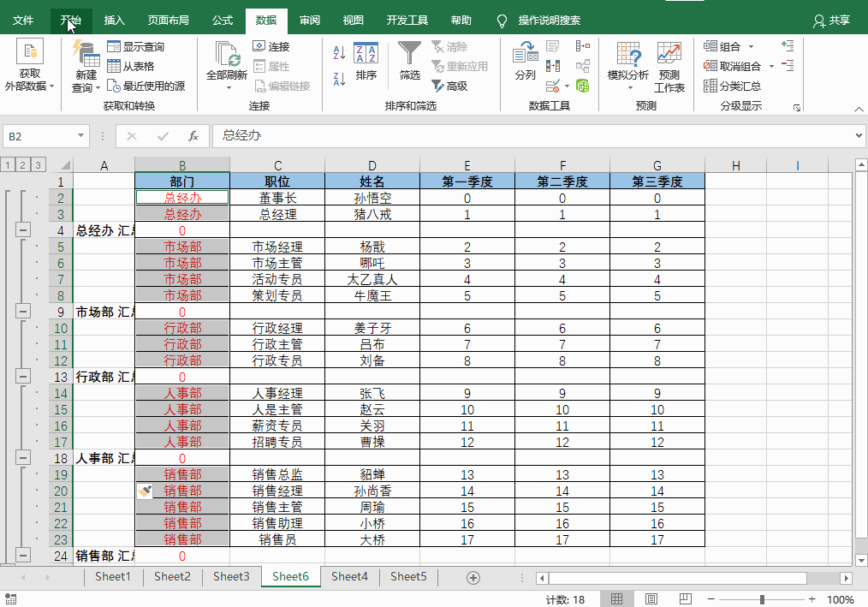Click 高级 advanced filter
The image size is (868, 607).
pyautogui.click(x=449, y=86)
